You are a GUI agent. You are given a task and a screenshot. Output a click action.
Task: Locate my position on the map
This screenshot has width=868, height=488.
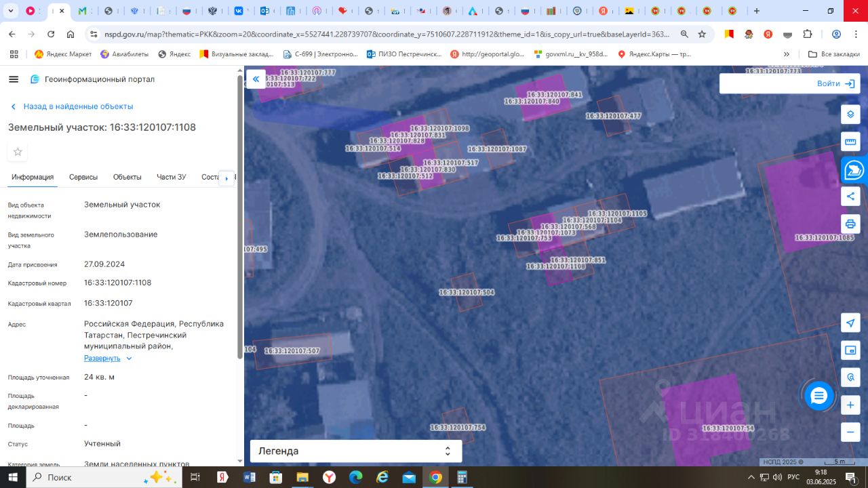(850, 323)
